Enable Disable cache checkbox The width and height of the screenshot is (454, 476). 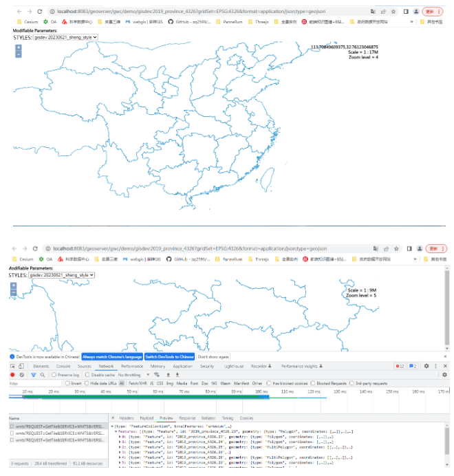click(x=87, y=375)
